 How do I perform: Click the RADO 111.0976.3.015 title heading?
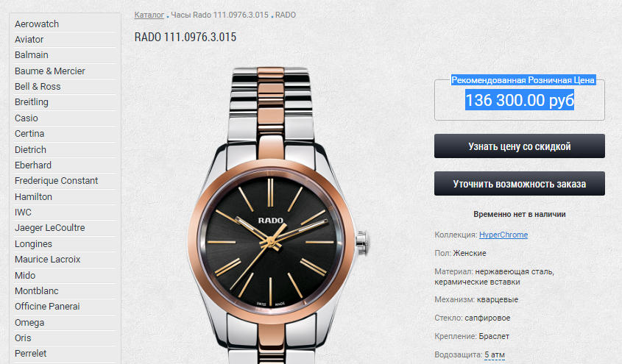[x=185, y=38]
